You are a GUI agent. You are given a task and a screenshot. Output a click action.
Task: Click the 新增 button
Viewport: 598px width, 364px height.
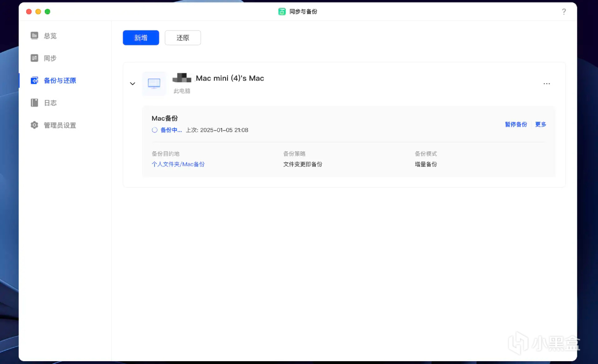point(141,38)
